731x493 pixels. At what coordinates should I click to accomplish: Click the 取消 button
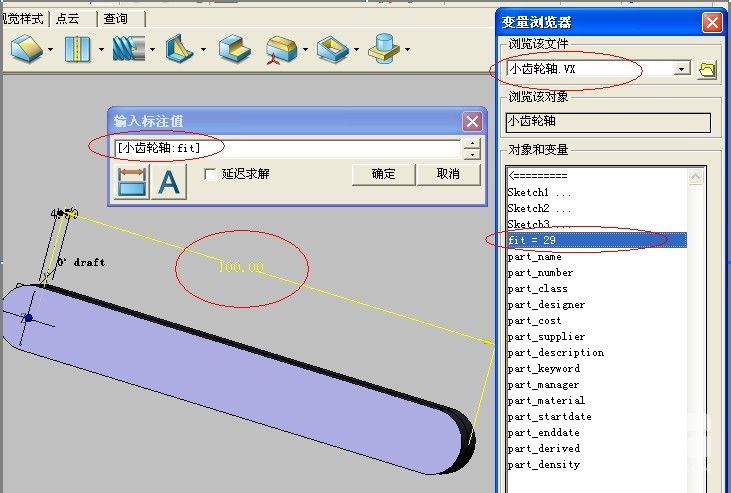coord(447,174)
